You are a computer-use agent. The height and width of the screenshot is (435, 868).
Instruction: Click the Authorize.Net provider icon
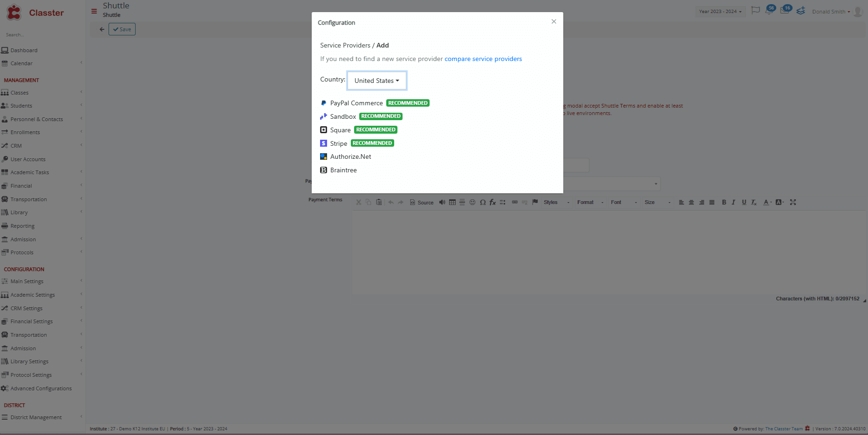[323, 156]
